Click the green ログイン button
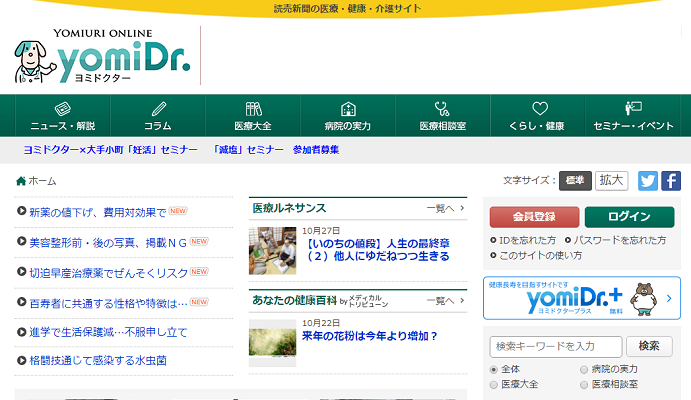Screen dimensions: 691x400 (x=629, y=217)
